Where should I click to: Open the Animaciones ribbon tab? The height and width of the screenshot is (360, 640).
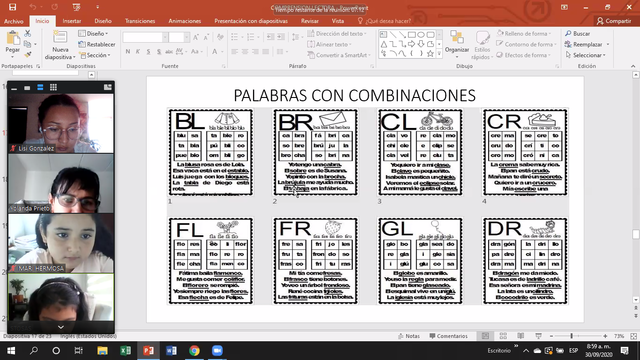[184, 21]
